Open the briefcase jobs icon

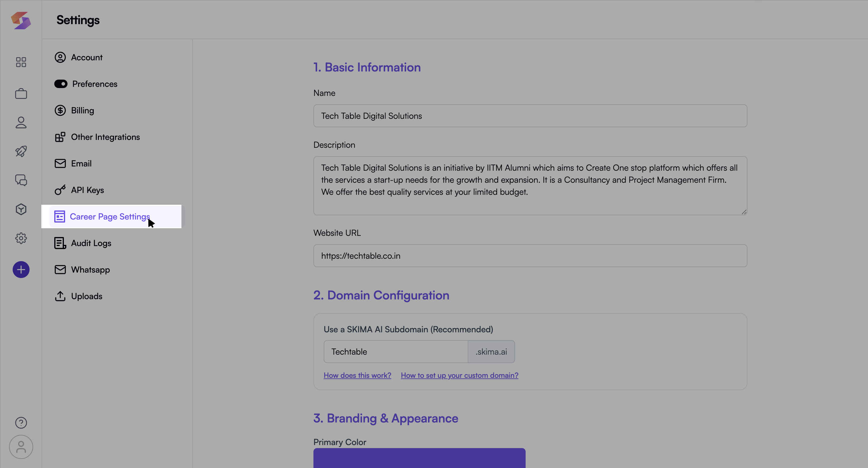[21, 93]
